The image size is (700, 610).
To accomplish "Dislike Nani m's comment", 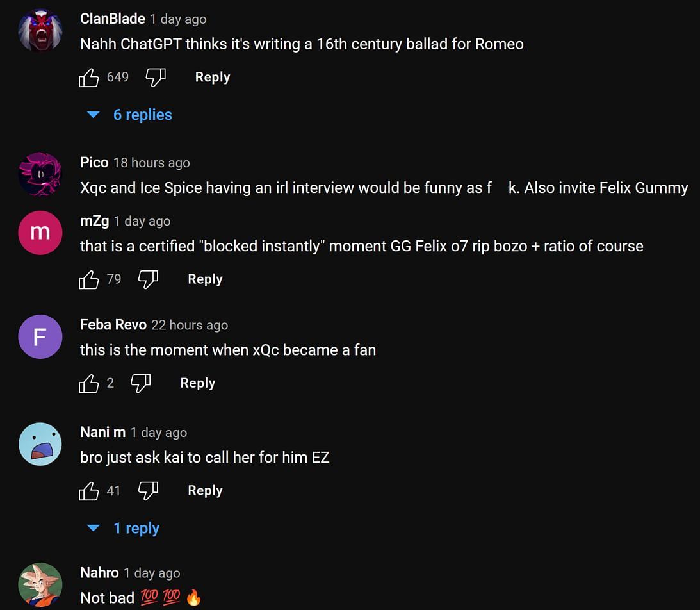I will click(x=148, y=491).
